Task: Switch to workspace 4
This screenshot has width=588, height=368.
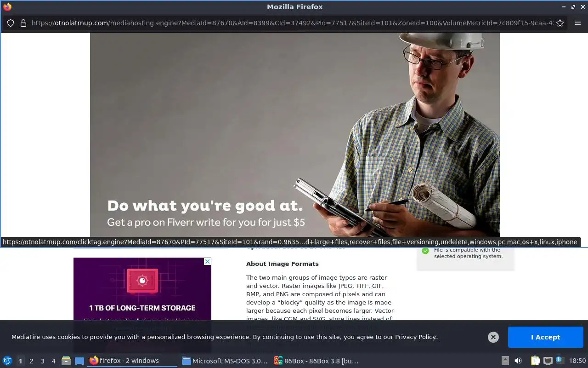Action: (53, 361)
